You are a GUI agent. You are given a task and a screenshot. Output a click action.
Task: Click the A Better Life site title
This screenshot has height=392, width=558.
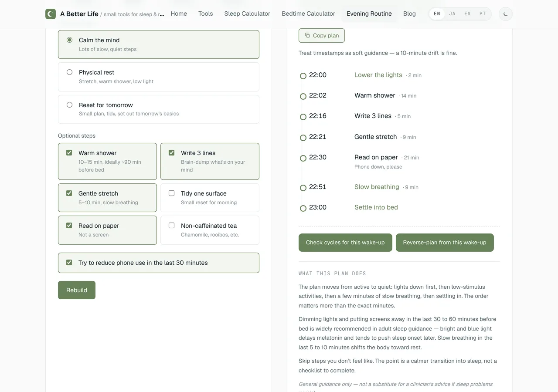click(79, 14)
